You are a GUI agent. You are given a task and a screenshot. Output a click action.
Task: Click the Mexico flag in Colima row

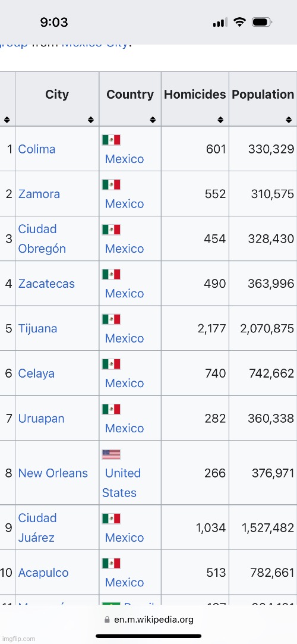coord(111,140)
